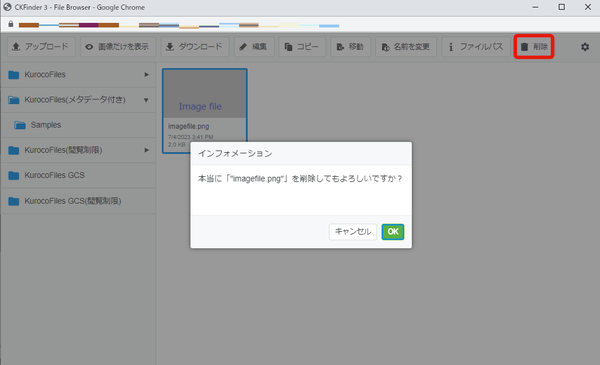Open the Samples subfolder
Screen dimensions: 600x365
coord(78,125)
